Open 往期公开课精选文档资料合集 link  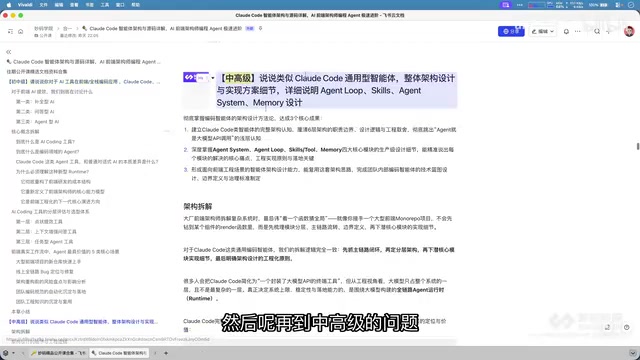point(37,71)
